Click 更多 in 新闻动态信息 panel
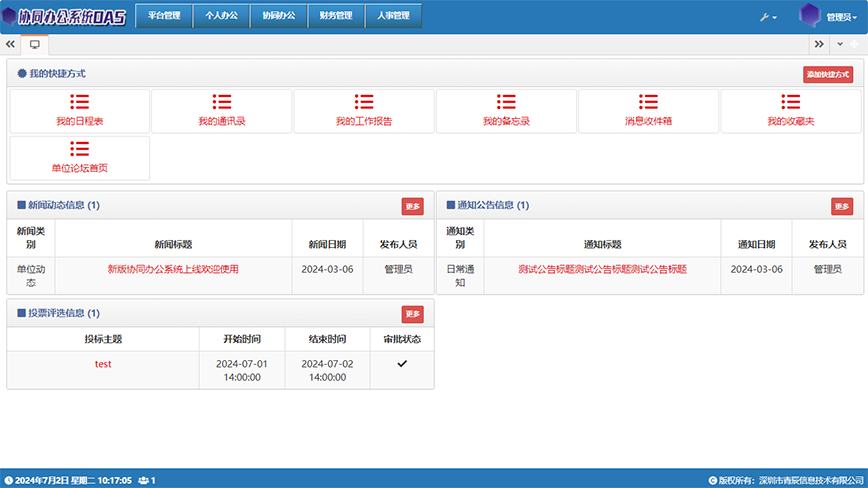Screen dimensions: 868x488 [x=412, y=206]
